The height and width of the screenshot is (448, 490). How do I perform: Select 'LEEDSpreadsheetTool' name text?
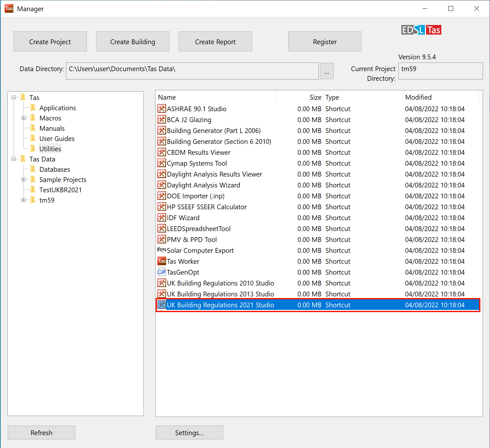click(199, 228)
